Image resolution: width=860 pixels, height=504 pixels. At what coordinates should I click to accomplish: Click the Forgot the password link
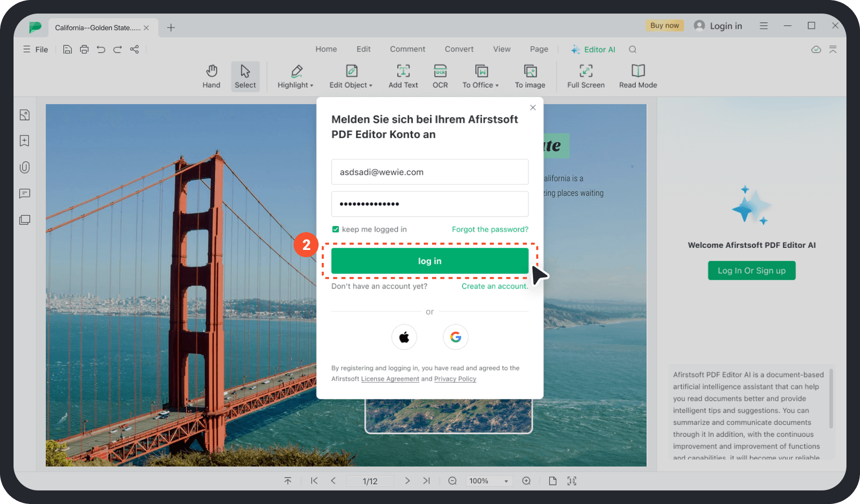point(490,229)
